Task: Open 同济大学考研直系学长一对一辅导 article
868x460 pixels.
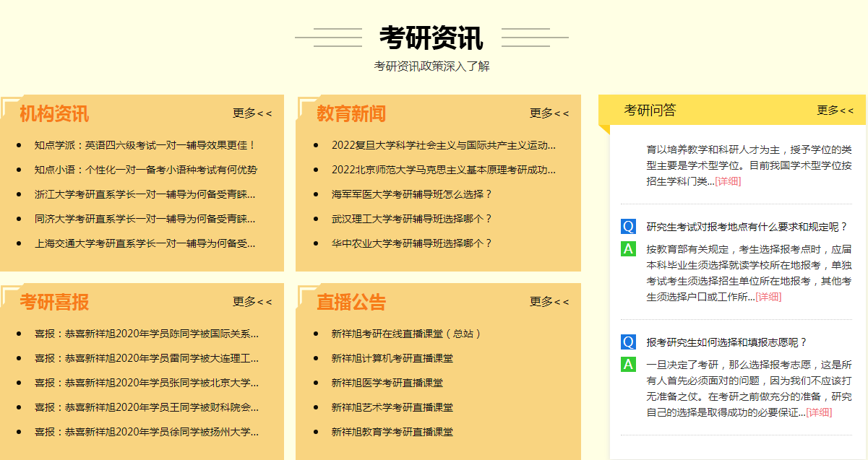Action: 145,219
